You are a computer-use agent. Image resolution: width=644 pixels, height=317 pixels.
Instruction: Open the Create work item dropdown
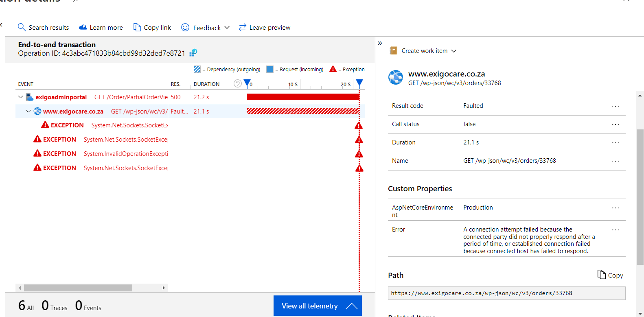[454, 51]
